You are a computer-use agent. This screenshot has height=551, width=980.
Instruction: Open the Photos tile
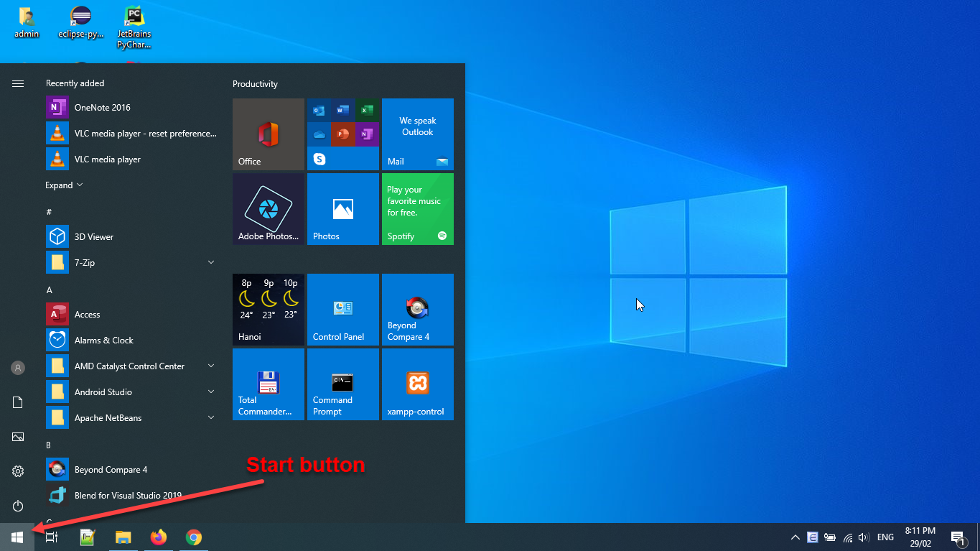343,209
